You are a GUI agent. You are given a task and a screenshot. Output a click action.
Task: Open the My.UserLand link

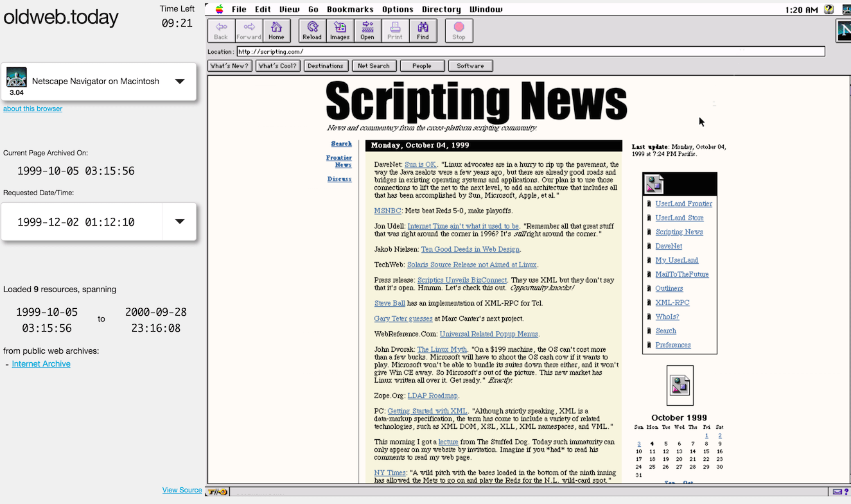tap(676, 260)
